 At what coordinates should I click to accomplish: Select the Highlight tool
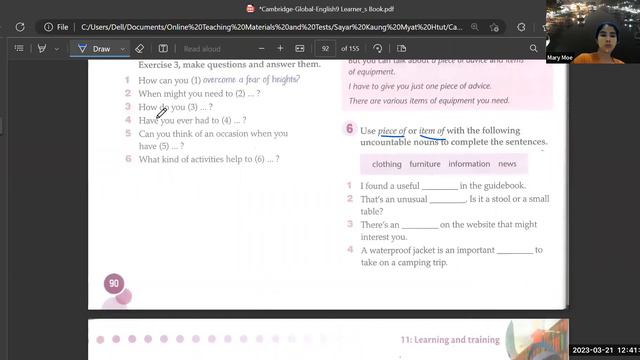point(42,49)
